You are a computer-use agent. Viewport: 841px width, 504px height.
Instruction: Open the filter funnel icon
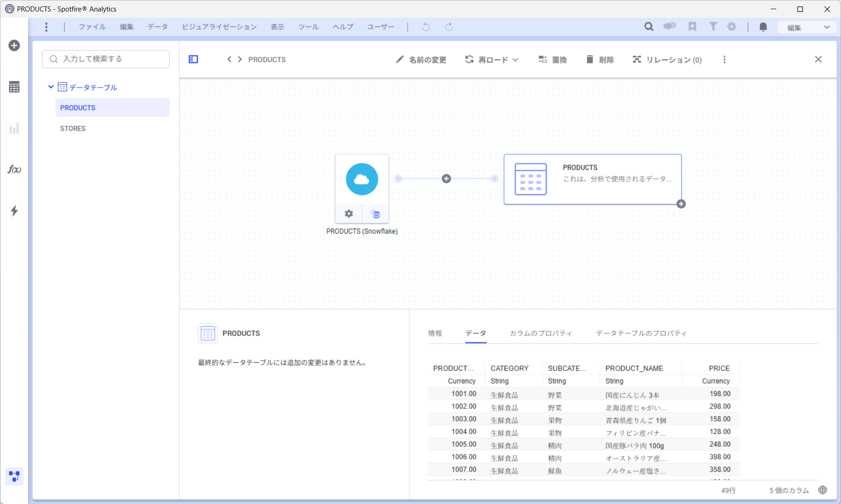(x=713, y=27)
